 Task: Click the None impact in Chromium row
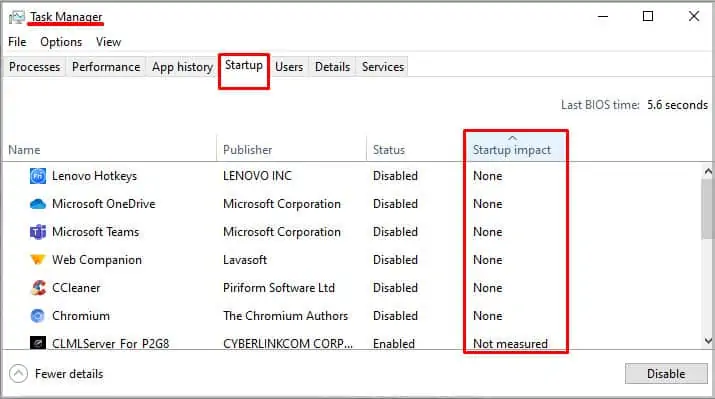pyautogui.click(x=488, y=316)
